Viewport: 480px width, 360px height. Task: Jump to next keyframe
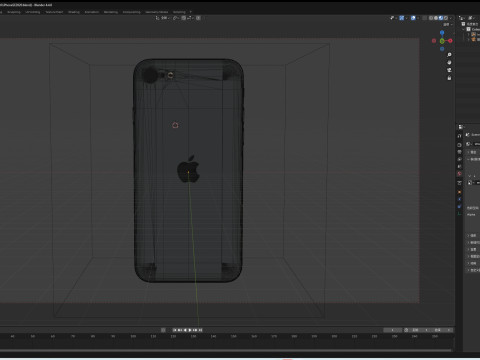click(x=195, y=330)
